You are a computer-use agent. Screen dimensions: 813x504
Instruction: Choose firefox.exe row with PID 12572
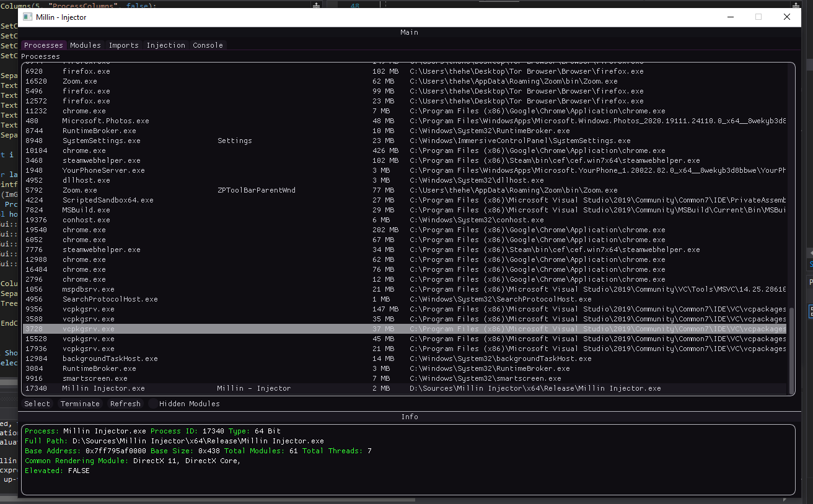(x=405, y=101)
